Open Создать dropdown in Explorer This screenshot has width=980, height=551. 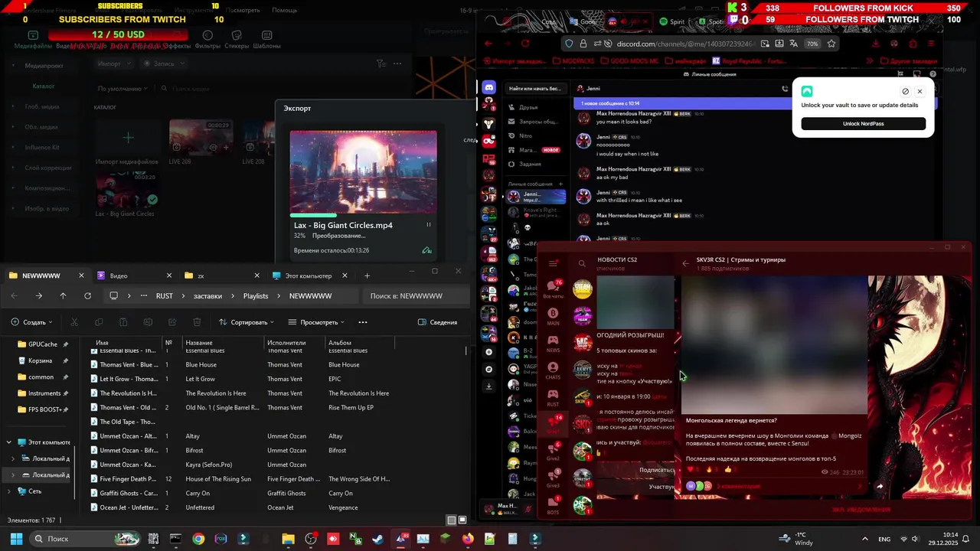(x=31, y=322)
